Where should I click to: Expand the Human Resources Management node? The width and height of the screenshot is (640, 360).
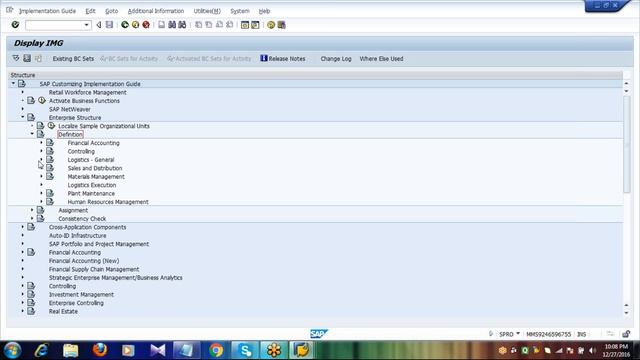tap(41, 202)
